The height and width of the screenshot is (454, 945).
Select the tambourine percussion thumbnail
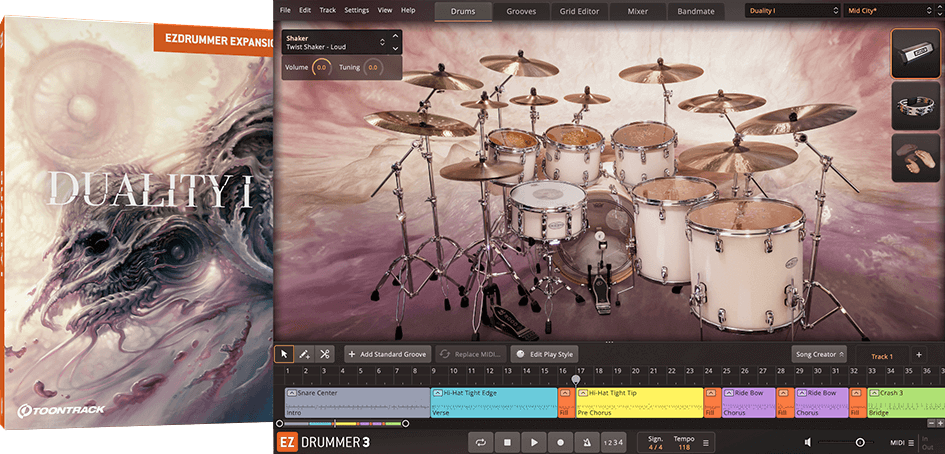click(915, 106)
